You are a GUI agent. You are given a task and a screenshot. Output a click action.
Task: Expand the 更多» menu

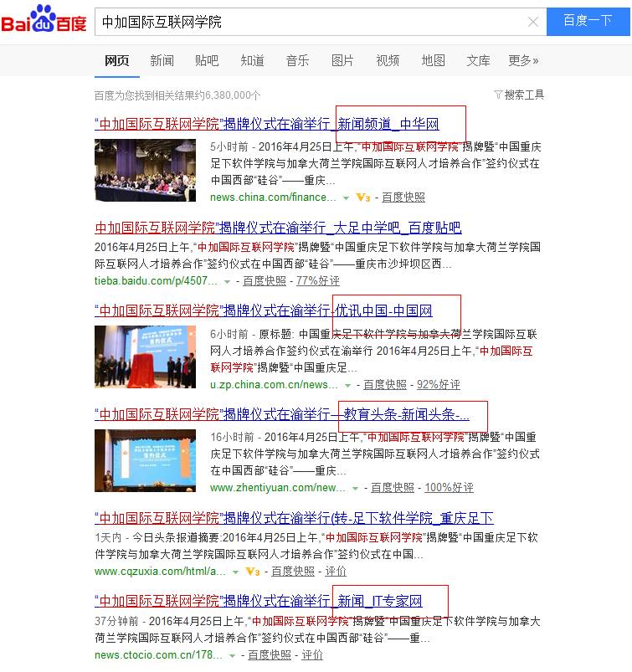(x=523, y=61)
